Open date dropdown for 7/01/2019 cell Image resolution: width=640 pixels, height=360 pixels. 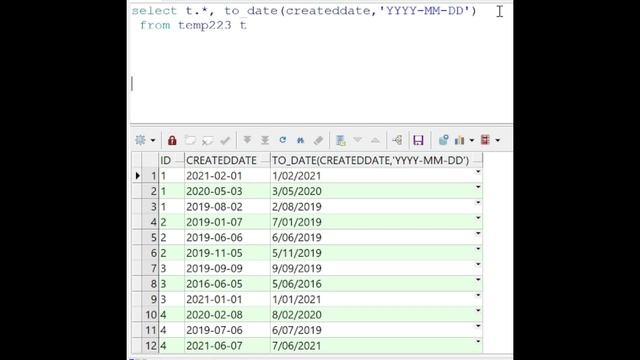point(478,218)
